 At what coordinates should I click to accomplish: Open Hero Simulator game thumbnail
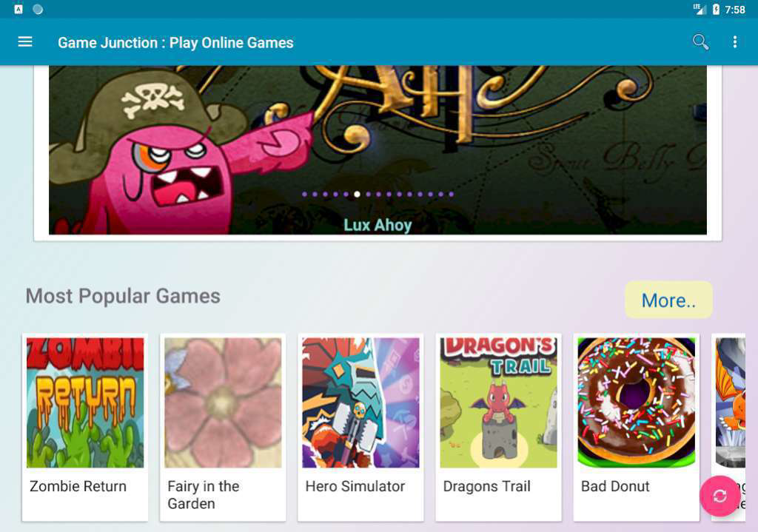pyautogui.click(x=360, y=403)
